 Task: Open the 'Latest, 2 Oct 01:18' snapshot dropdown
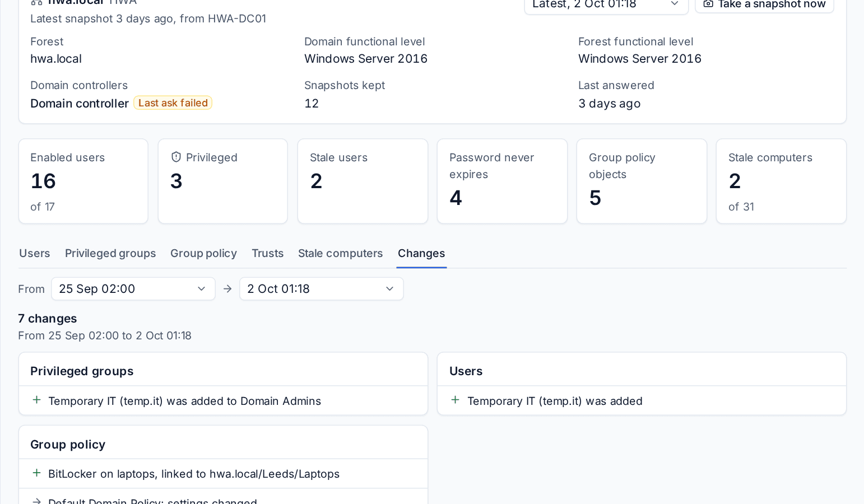(x=606, y=4)
